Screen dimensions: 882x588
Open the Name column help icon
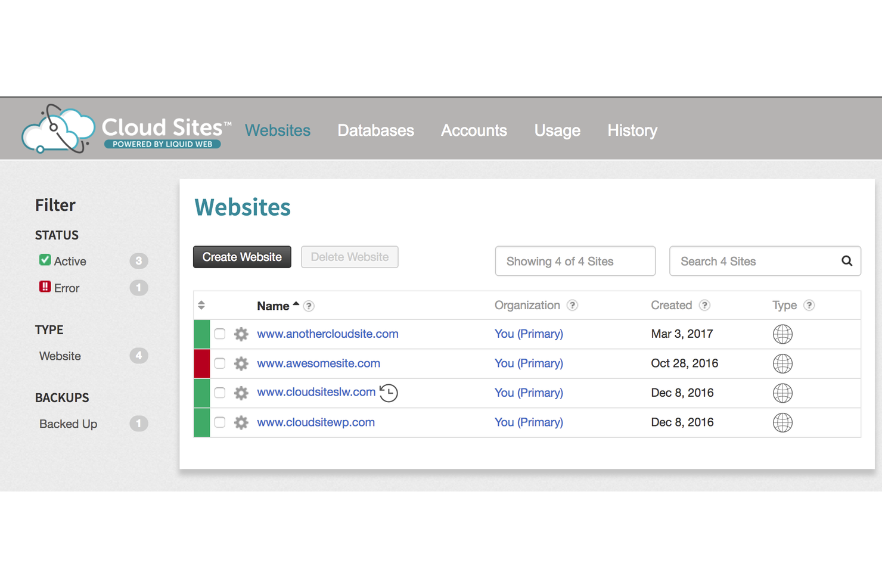point(309,306)
